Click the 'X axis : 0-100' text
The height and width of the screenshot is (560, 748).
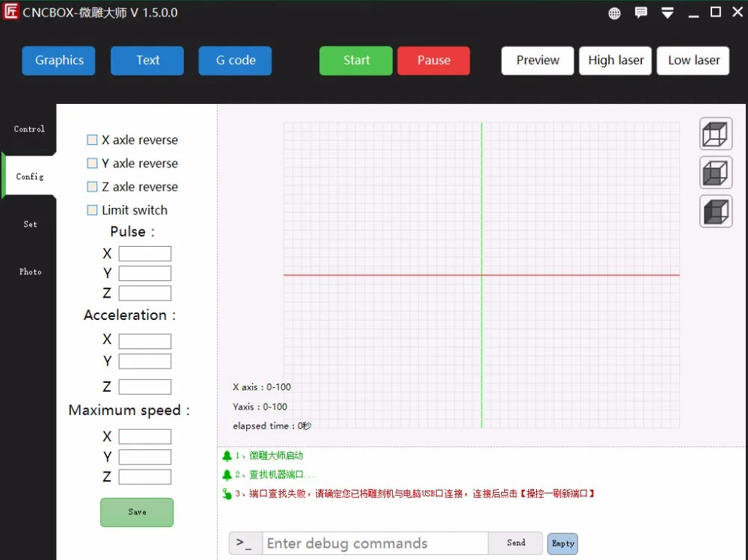click(x=261, y=387)
